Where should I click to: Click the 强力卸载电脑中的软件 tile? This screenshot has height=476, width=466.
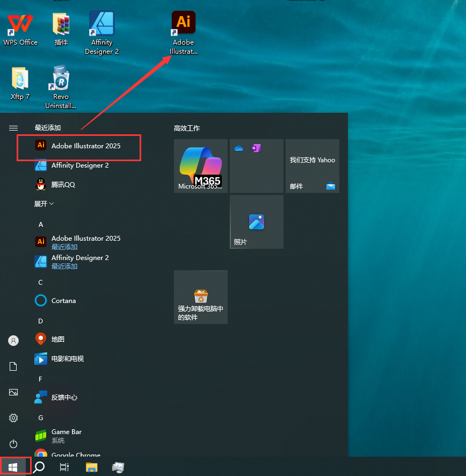pyautogui.click(x=201, y=297)
